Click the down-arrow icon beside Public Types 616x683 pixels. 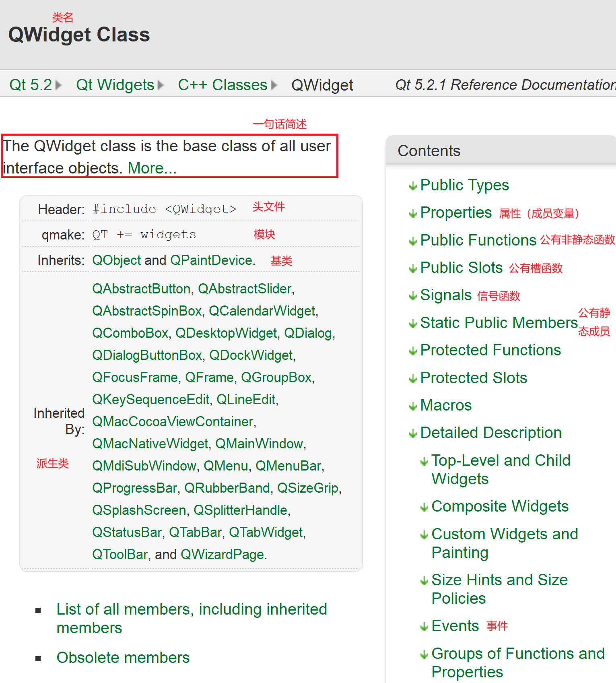(x=412, y=186)
